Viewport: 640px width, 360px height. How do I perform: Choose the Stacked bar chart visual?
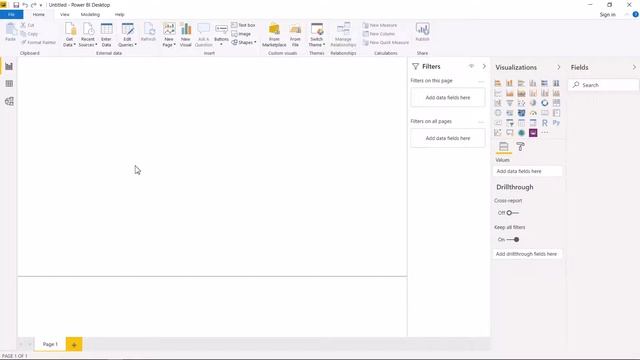(498, 83)
